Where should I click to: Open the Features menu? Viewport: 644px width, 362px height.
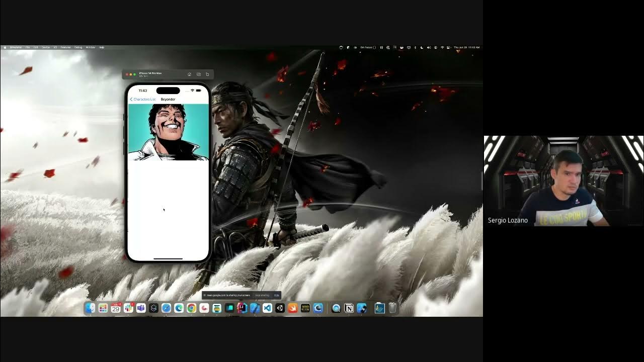point(65,47)
